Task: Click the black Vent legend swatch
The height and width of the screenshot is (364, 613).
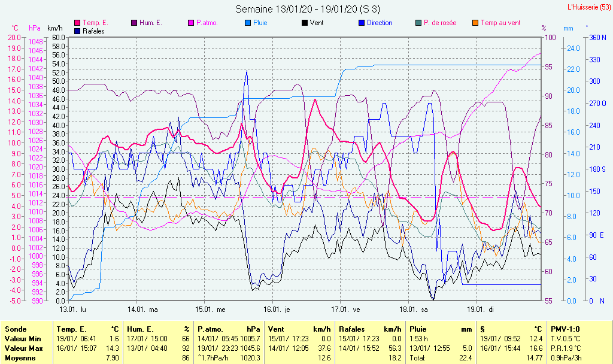Action: [x=305, y=23]
